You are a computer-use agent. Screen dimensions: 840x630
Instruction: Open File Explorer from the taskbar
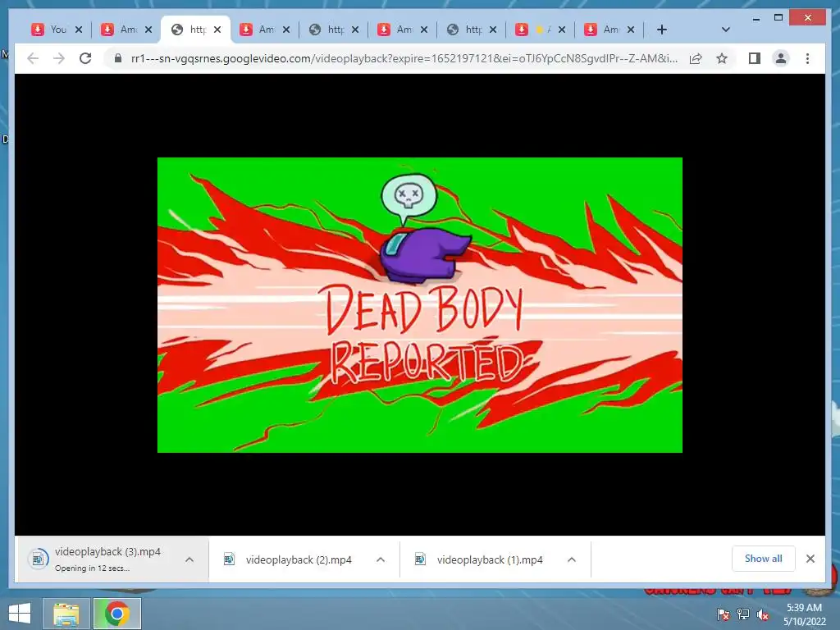pyautogui.click(x=66, y=614)
